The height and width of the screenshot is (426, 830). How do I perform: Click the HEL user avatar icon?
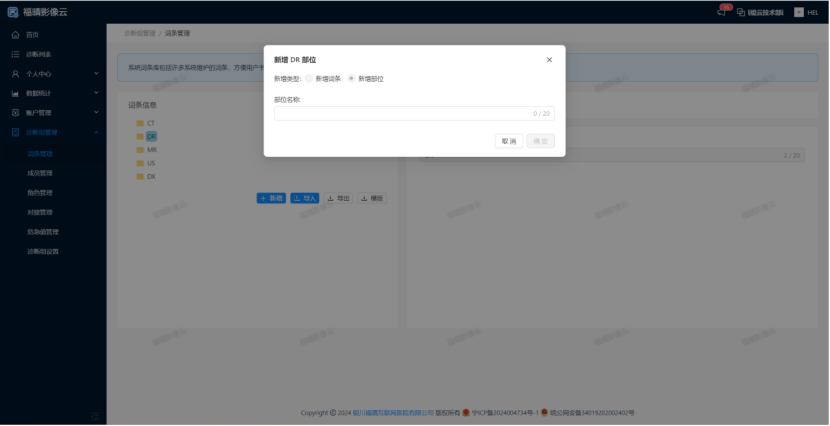click(799, 12)
